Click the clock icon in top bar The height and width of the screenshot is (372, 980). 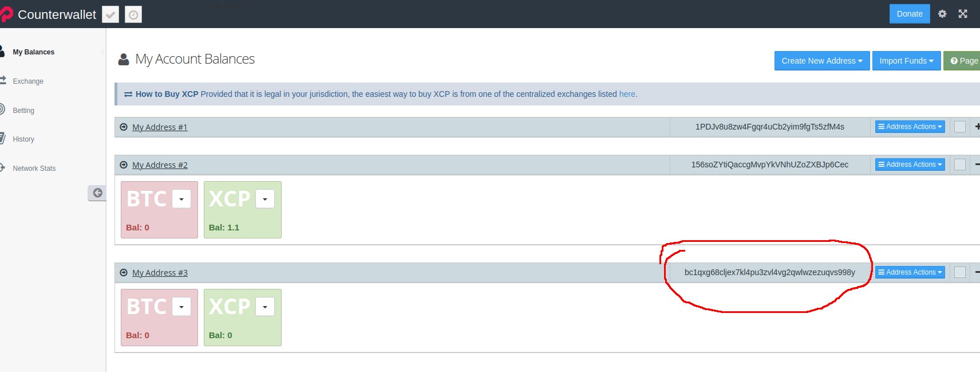[133, 14]
